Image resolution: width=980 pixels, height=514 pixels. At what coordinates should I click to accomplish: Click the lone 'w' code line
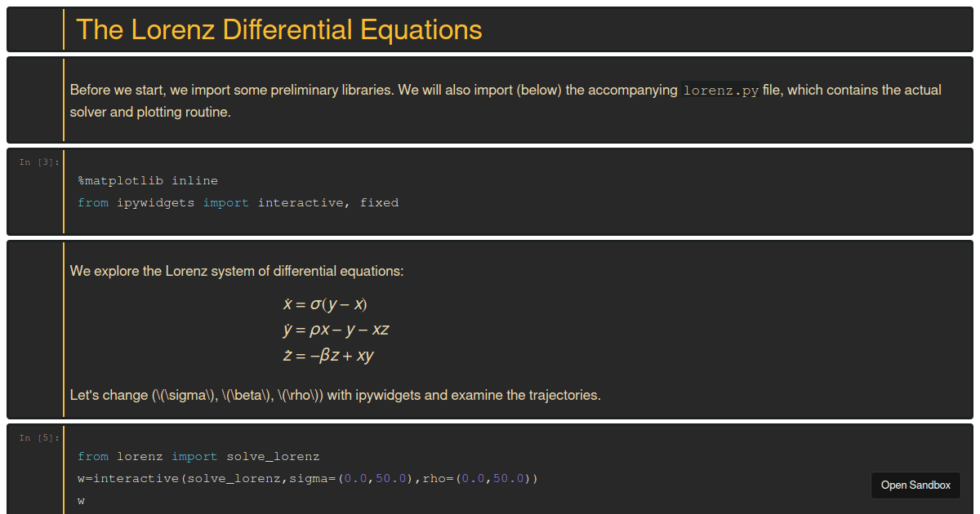(82, 501)
